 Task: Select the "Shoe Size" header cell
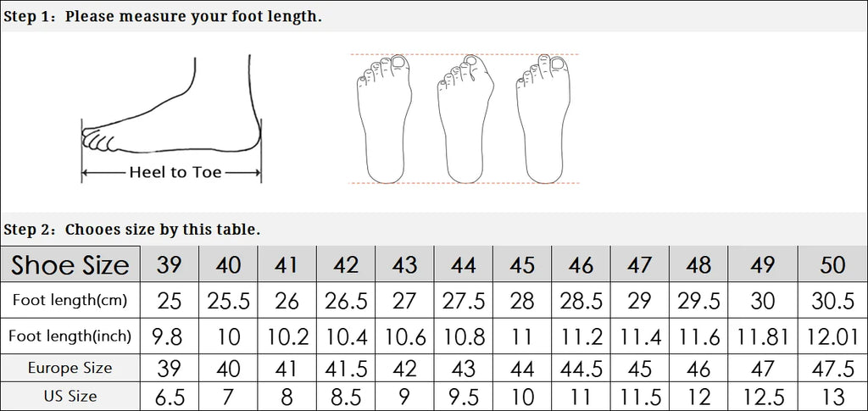70,265
